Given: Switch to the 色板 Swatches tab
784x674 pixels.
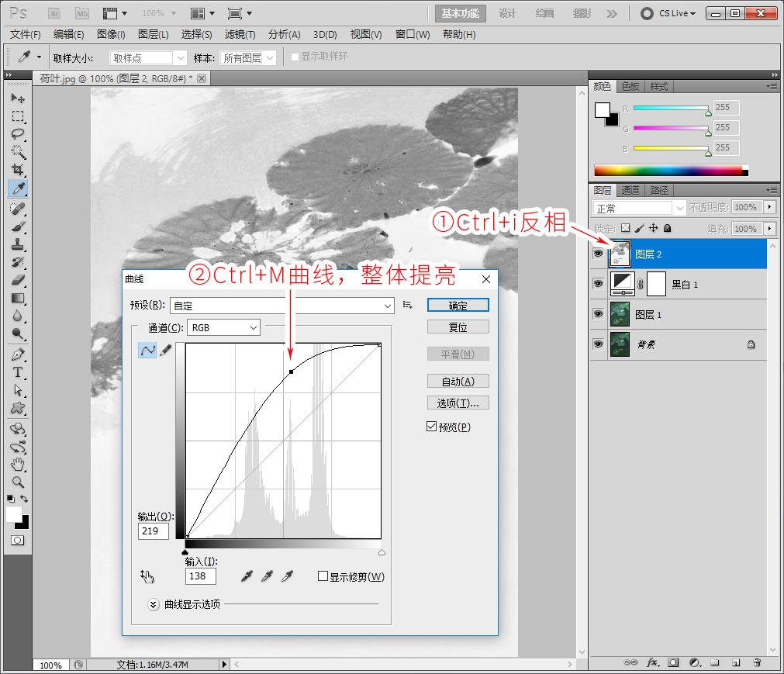Looking at the screenshot, I should point(630,87).
